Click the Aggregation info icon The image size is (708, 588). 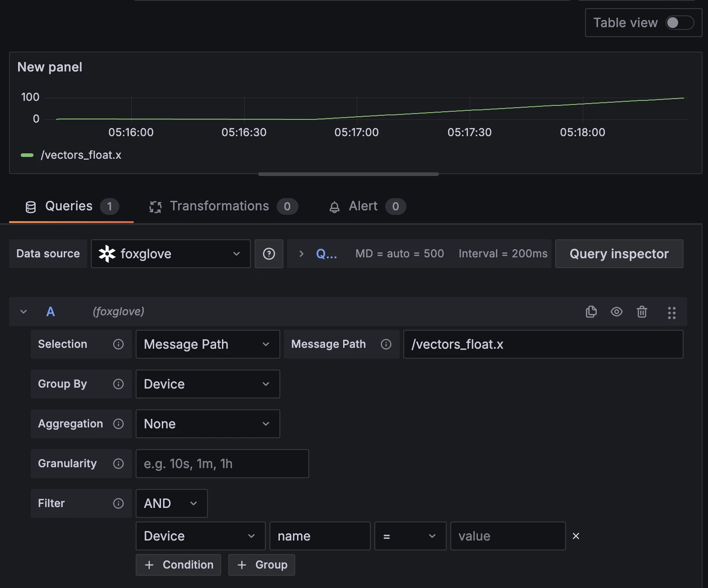pyautogui.click(x=118, y=424)
